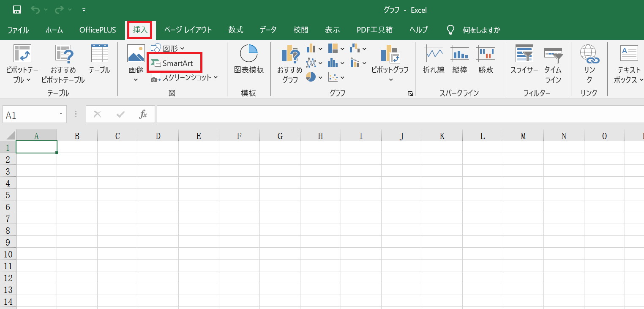Image resolution: width=644 pixels, height=309 pixels.
Task: Switch to the 校閲 tab
Action: 301,30
